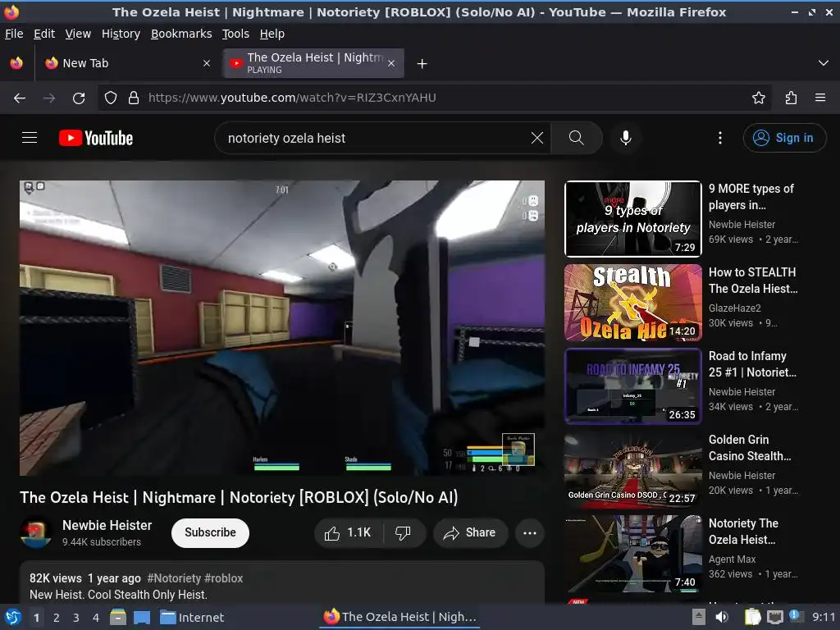
Task: Switch to the New Tab tab
Action: [126, 63]
